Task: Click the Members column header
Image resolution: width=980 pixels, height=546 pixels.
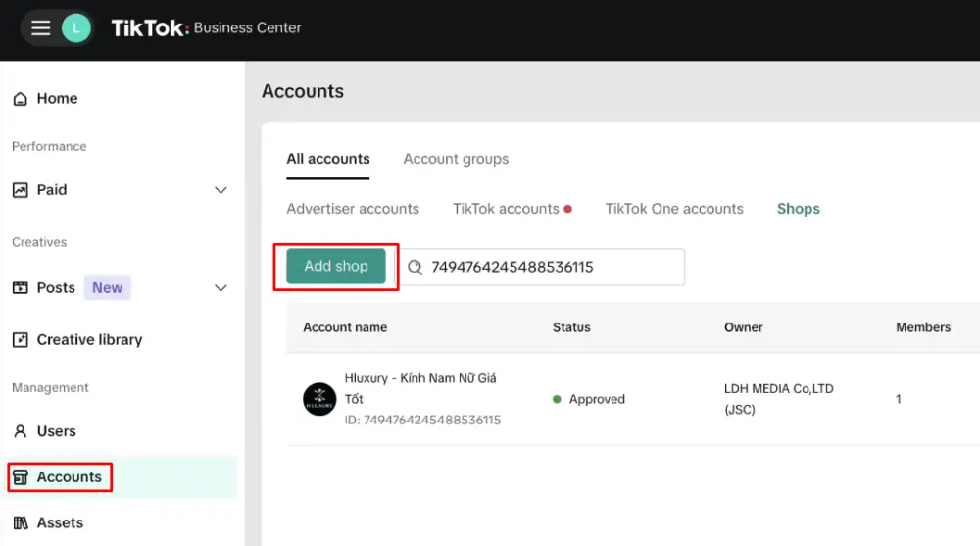Action: (x=923, y=327)
